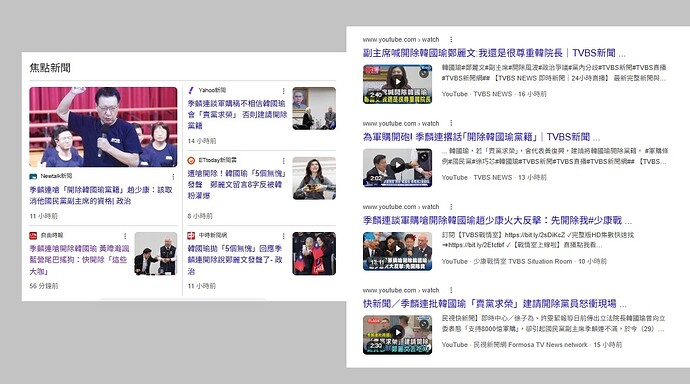Play the 2:02 TVBS video preview
This screenshot has width=690, height=384.
click(x=397, y=168)
